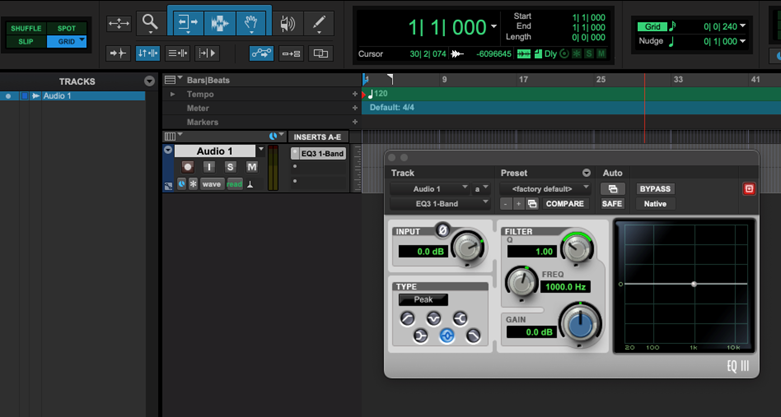Image resolution: width=781 pixels, height=417 pixels.
Task: Click the INSERTS A-E column header
Action: click(318, 137)
